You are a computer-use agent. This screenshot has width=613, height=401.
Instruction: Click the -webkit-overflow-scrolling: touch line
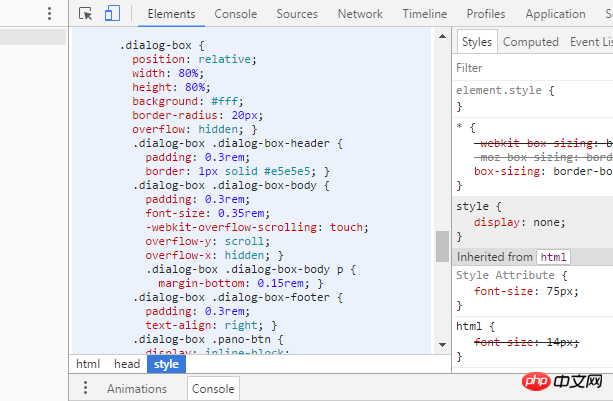coord(257,227)
